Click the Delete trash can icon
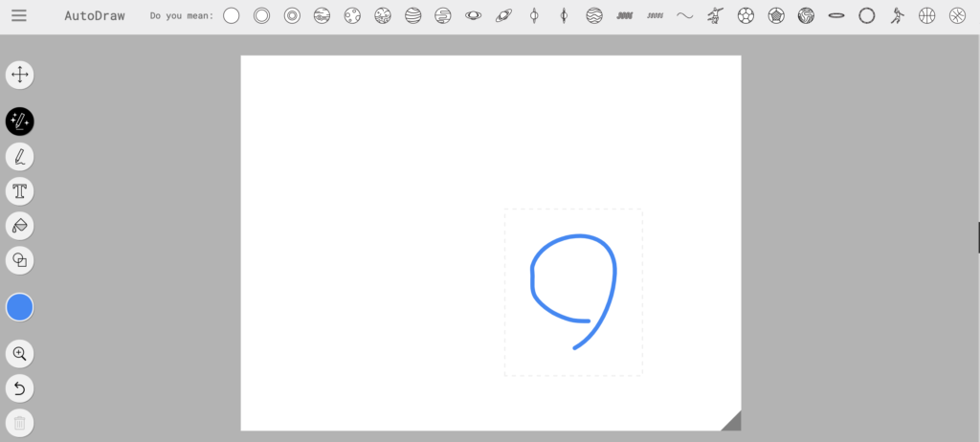 click(x=20, y=422)
